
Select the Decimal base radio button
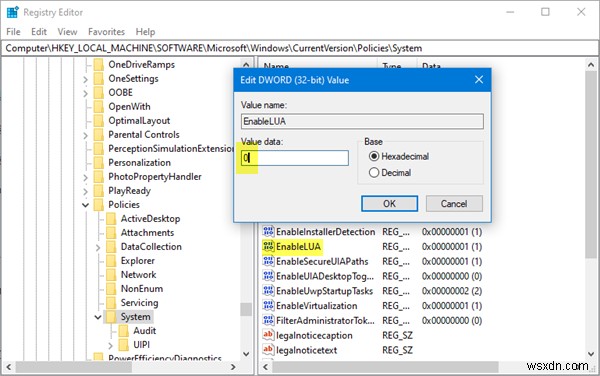[374, 173]
